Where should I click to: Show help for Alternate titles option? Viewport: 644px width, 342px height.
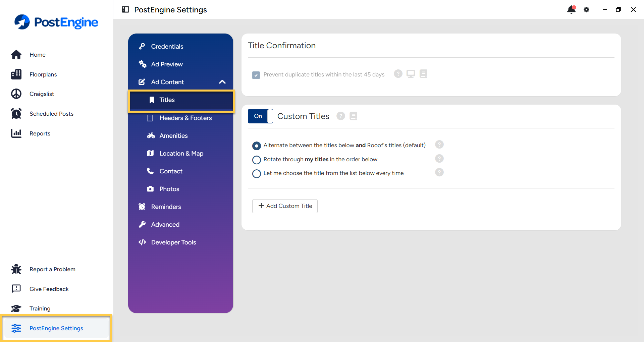tap(439, 145)
